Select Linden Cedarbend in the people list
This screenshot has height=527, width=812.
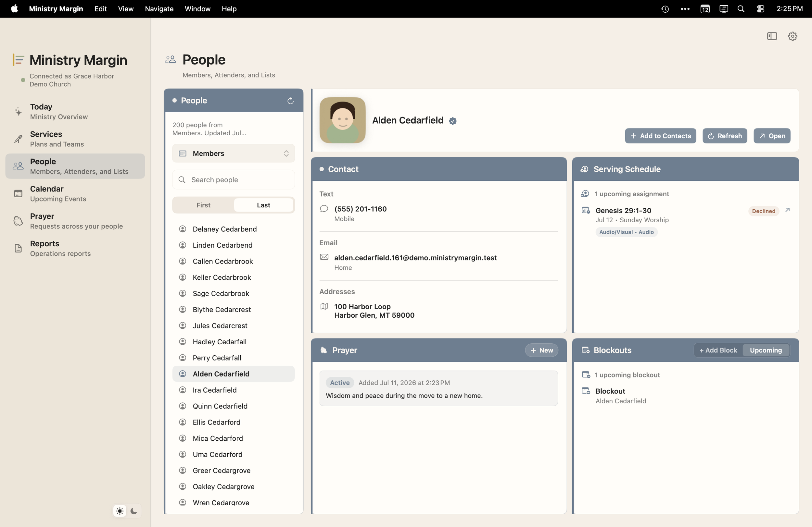coord(233,245)
